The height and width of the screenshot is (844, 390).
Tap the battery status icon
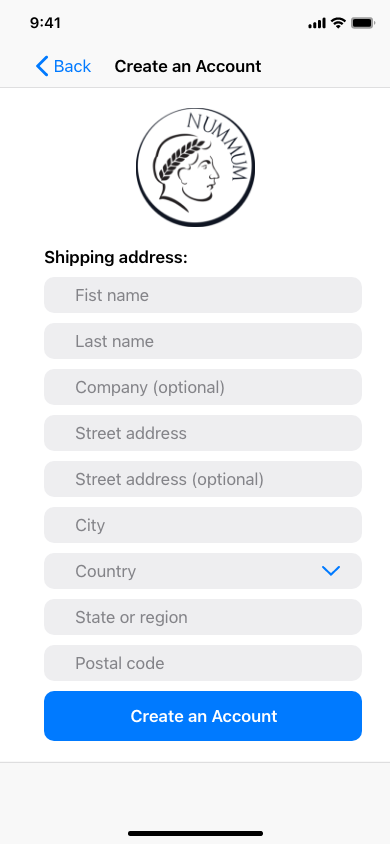[363, 23]
